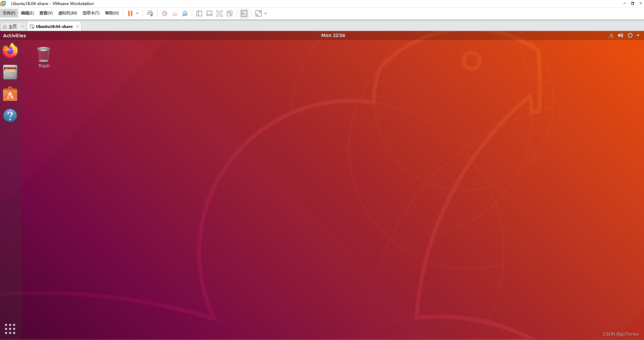The height and width of the screenshot is (340, 644).
Task: Switch to Unity mode
Action: coord(230,13)
